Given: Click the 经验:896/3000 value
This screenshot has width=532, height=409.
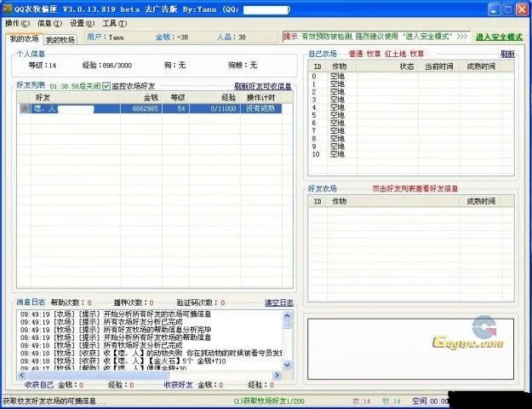Looking at the screenshot, I should click(x=107, y=66).
